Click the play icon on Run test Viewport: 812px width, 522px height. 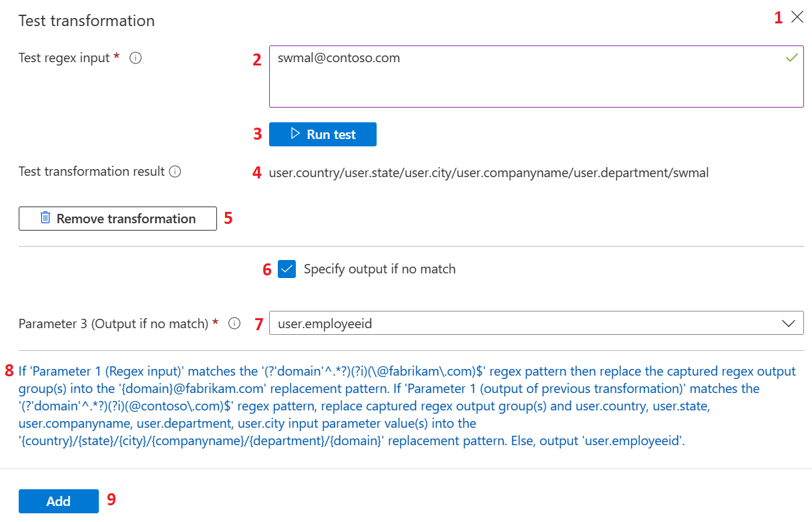click(x=295, y=134)
